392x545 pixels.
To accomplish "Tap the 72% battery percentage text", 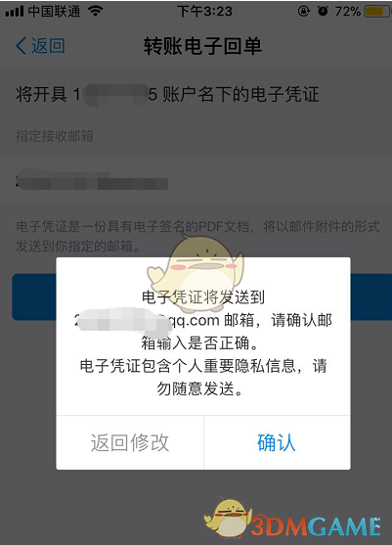I will pos(348,12).
